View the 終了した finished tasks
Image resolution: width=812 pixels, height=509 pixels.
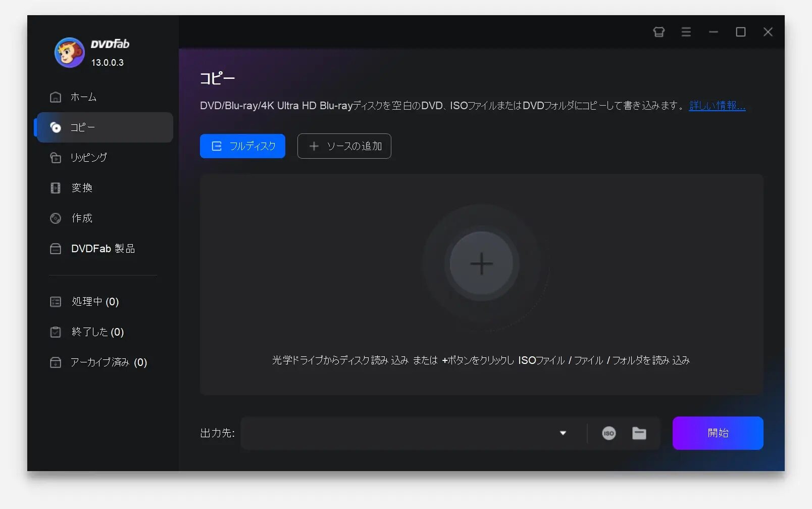(x=97, y=332)
